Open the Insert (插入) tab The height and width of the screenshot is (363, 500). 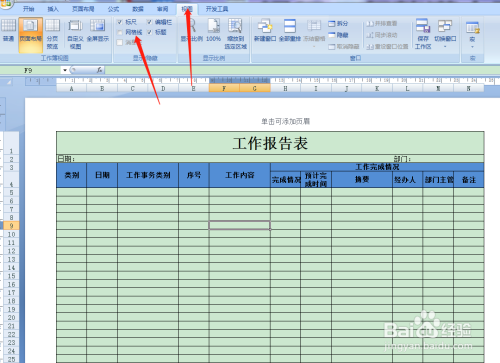pos(53,9)
